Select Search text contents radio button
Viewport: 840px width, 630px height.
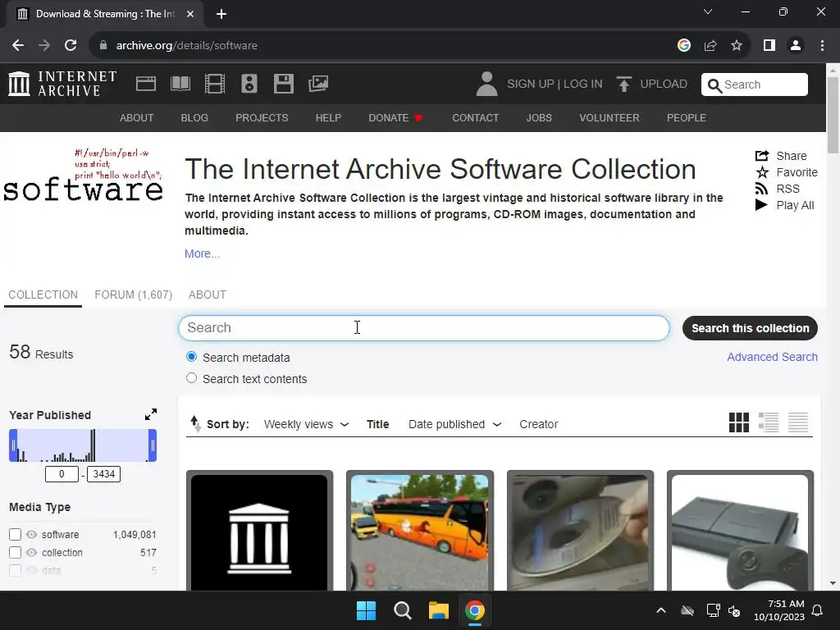point(191,378)
